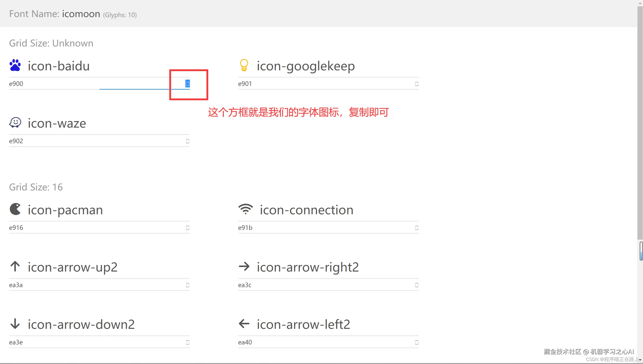The height and width of the screenshot is (364, 643).
Task: Click the icon-googlekeep lightbulb glyph
Action: pyautogui.click(x=244, y=65)
